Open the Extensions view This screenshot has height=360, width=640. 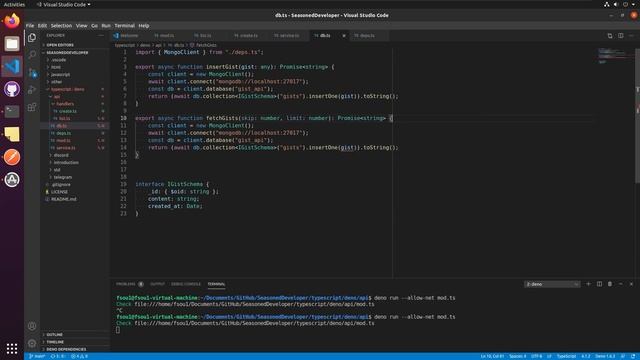click(x=32, y=107)
